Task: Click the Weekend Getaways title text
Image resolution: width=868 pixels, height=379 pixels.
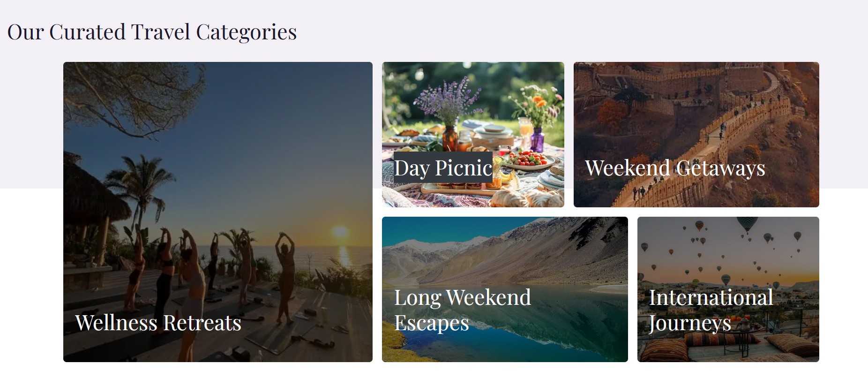Action: [x=675, y=168]
